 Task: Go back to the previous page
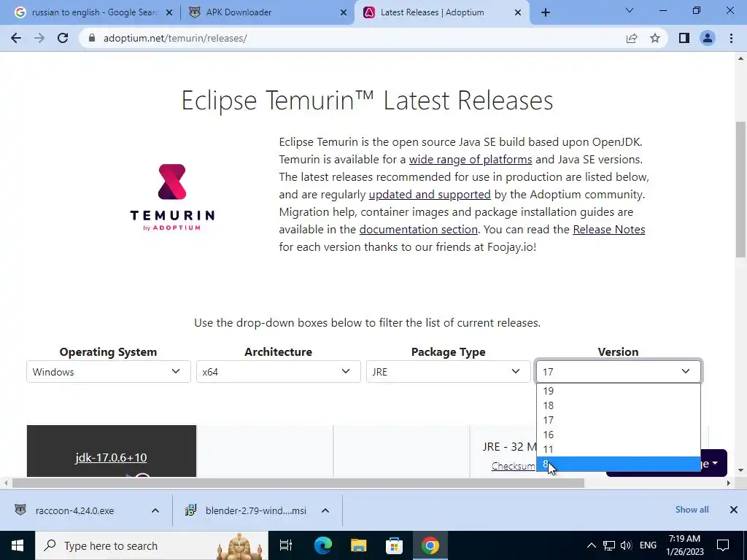tap(16, 38)
